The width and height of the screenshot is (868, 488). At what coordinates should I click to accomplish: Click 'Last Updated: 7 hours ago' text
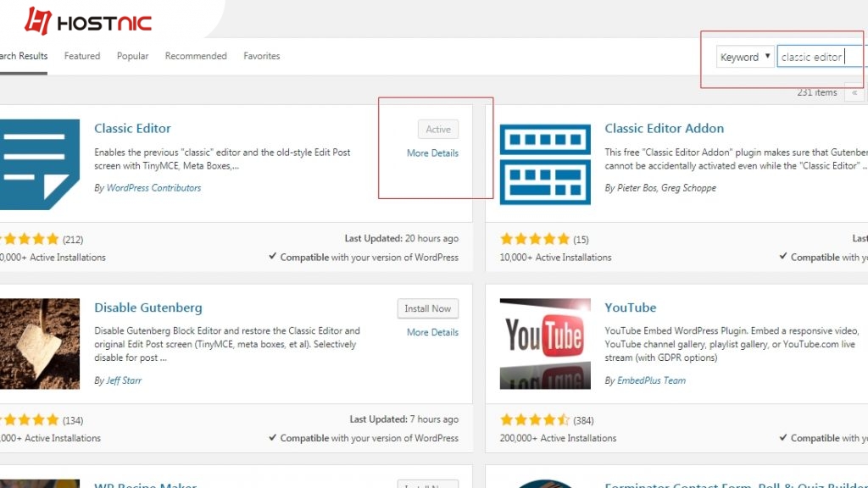[x=403, y=419]
